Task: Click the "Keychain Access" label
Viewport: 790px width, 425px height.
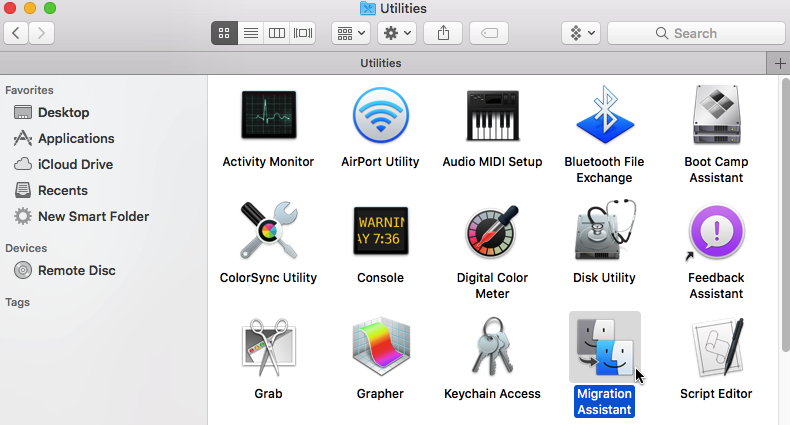Action: coord(492,394)
